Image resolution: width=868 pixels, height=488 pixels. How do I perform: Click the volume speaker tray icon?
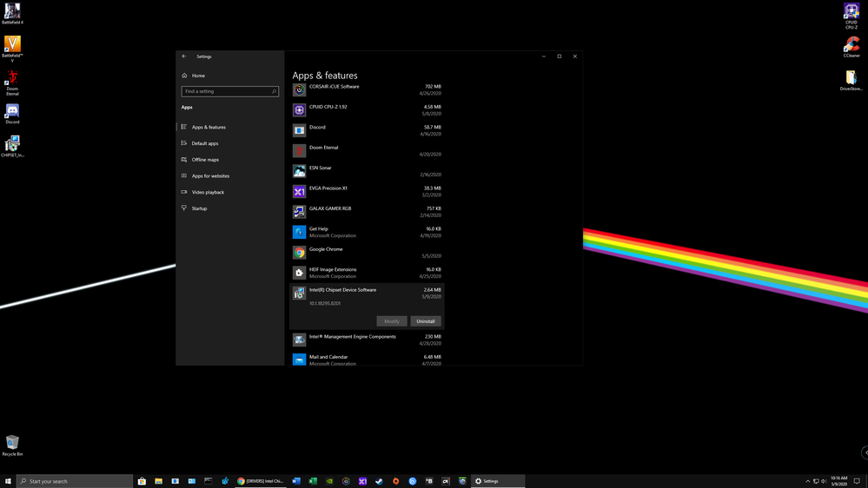pos(824,481)
